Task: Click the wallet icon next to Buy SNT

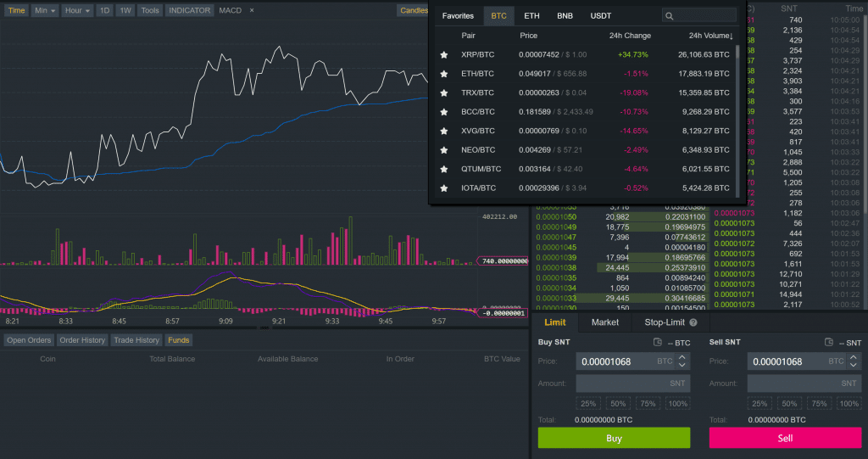Action: click(657, 342)
